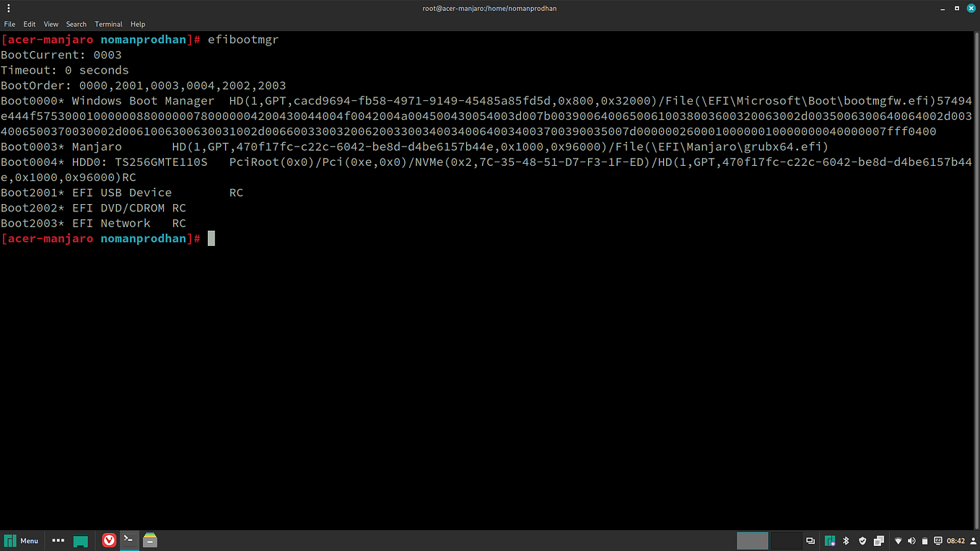Open the Manjaro application launcher Menu
Image resolution: width=980 pixels, height=551 pixels.
22,539
